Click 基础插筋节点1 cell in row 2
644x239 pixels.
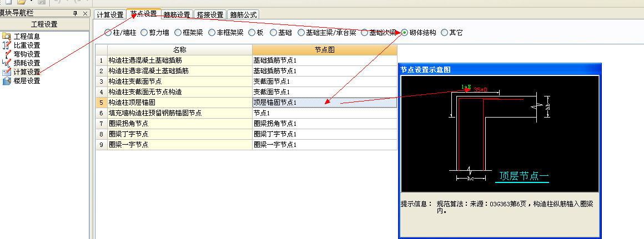point(325,71)
